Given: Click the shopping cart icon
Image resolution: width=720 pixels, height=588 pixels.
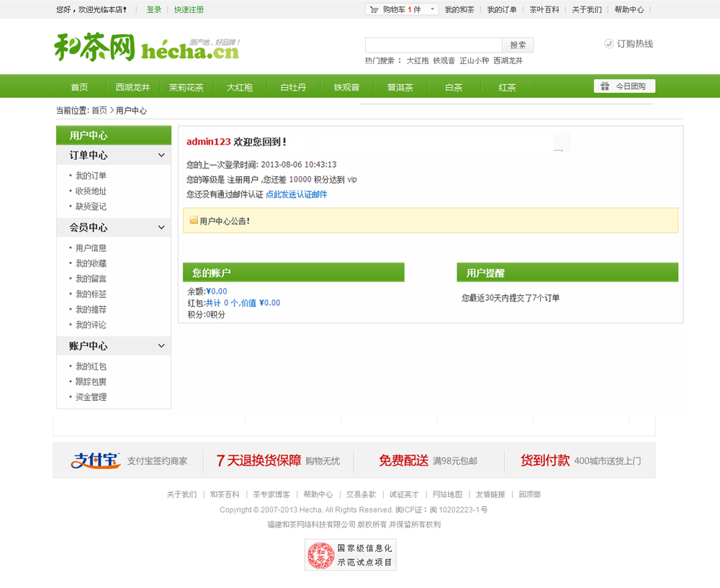Looking at the screenshot, I should (x=374, y=10).
